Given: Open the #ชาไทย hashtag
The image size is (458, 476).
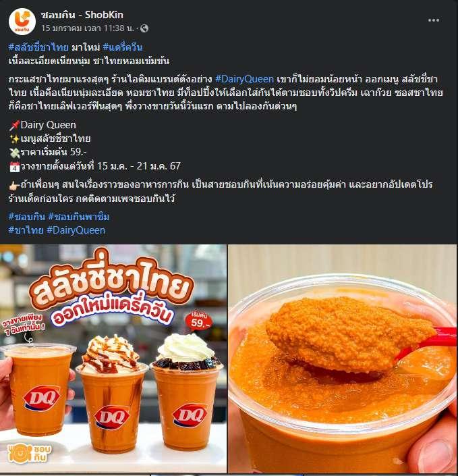Looking at the screenshot, I should click(26, 230).
